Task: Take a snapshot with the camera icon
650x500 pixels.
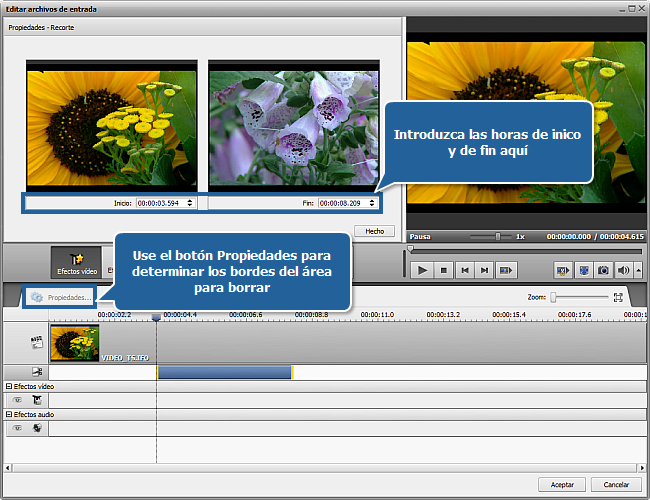Action: point(603,270)
